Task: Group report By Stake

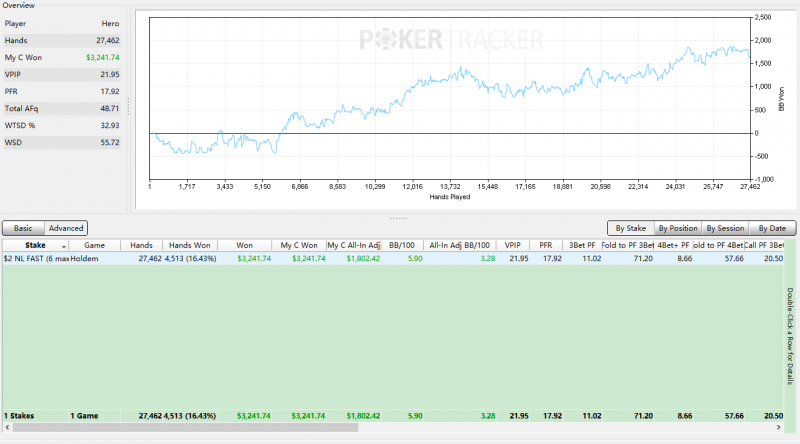Action: tap(630, 228)
